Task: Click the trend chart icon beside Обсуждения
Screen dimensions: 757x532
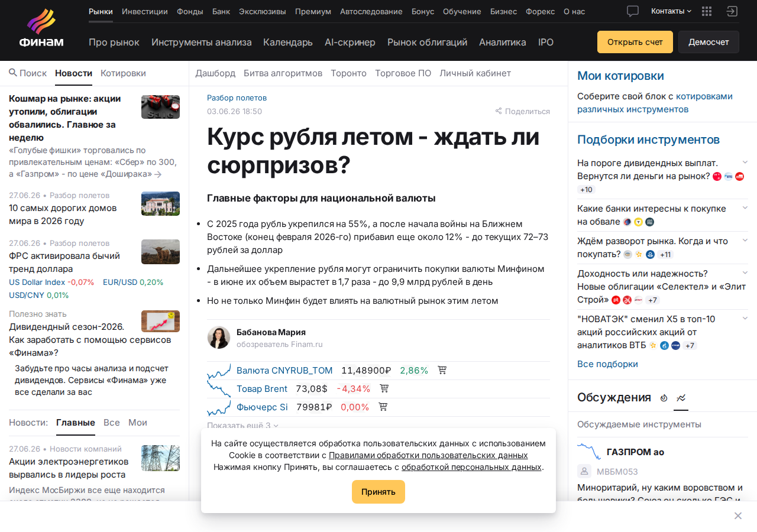Action: tap(681, 398)
